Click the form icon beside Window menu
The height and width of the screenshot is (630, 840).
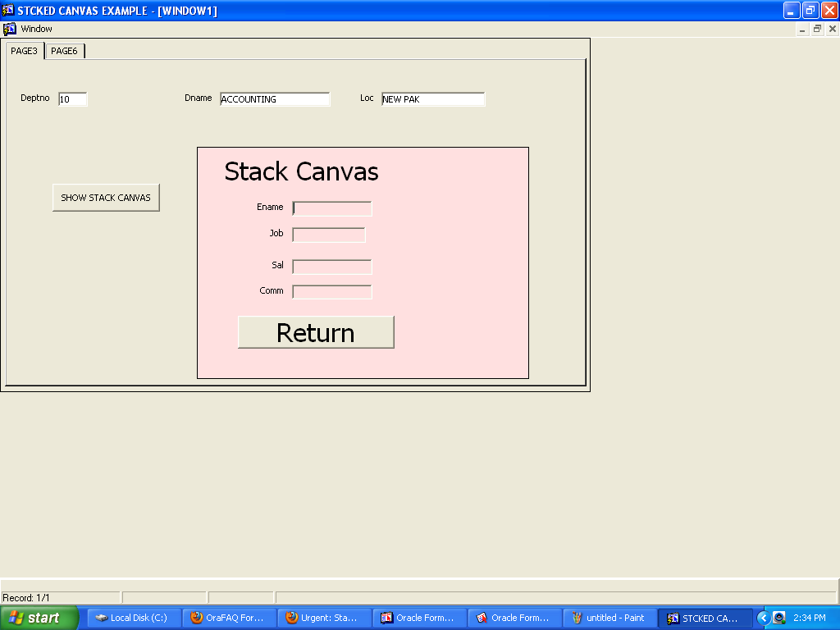coord(10,29)
